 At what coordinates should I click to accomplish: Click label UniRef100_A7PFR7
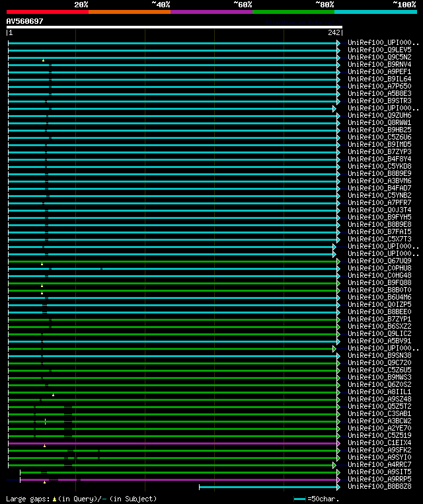tap(379, 203)
